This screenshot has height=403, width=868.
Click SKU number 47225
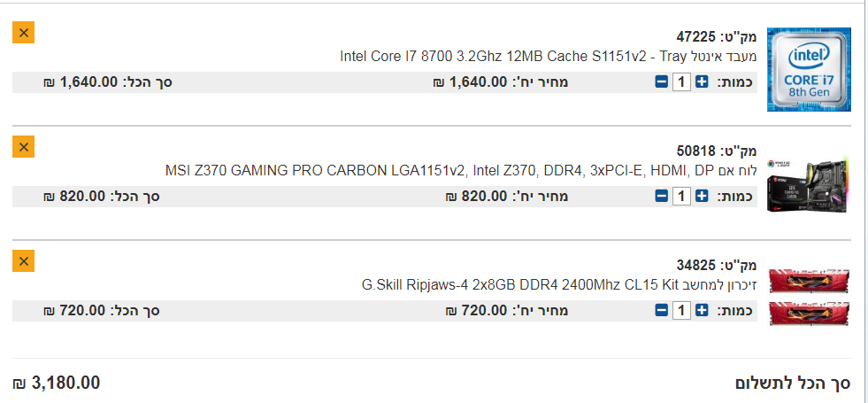pos(696,37)
